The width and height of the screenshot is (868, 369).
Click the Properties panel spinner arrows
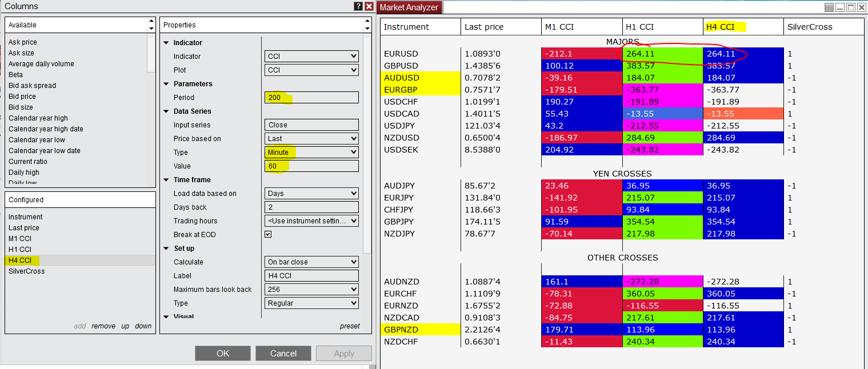tap(368, 25)
